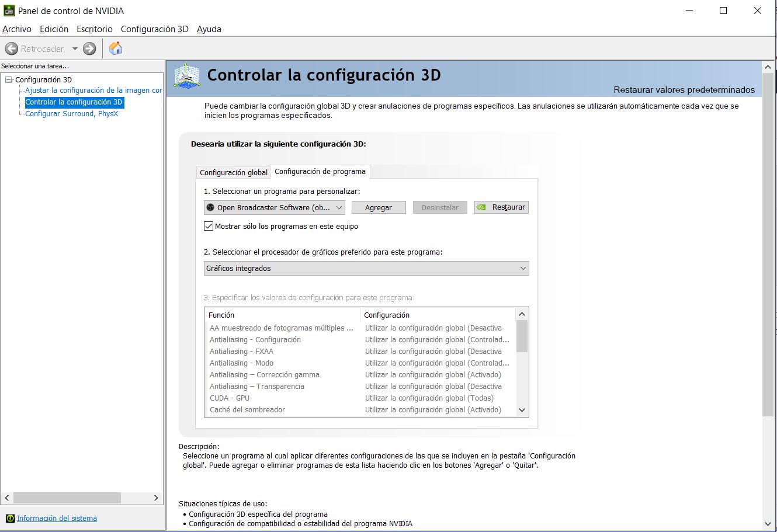Click main panel scroll down arrow
Image resolution: width=777 pixels, height=532 pixels.
tap(768, 524)
